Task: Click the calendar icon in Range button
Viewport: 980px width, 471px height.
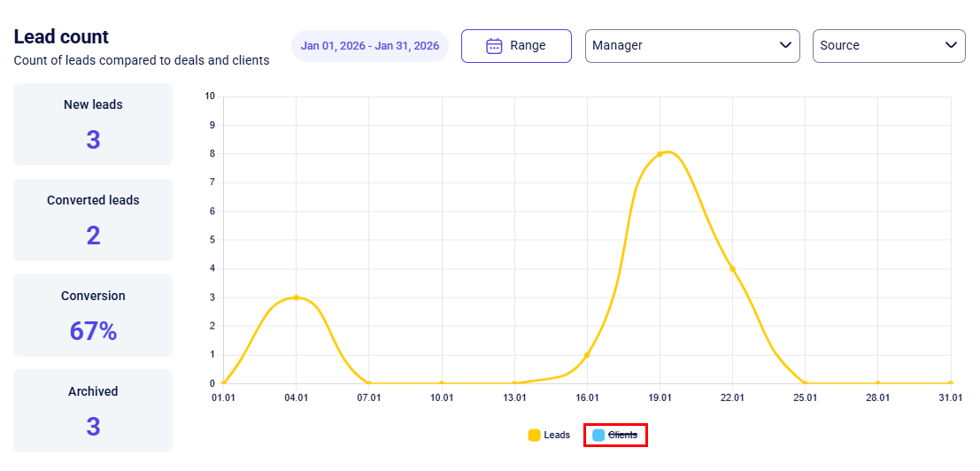Action: point(494,46)
